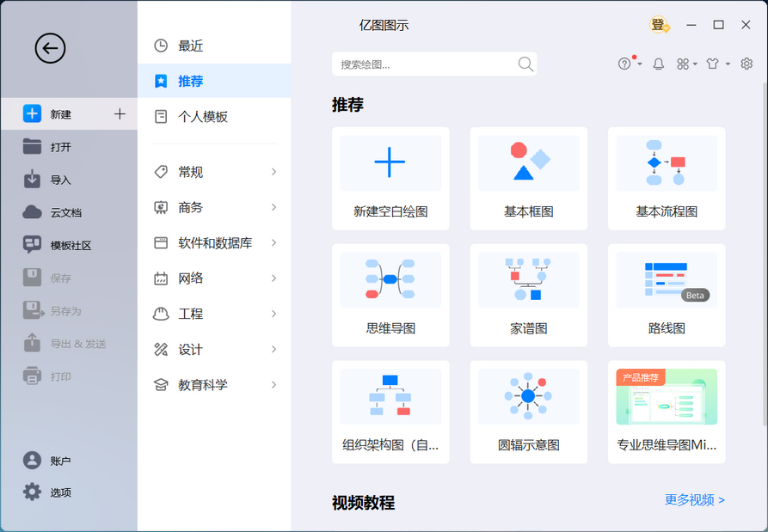
Task: Click the 账户 label
Action: (x=61, y=461)
